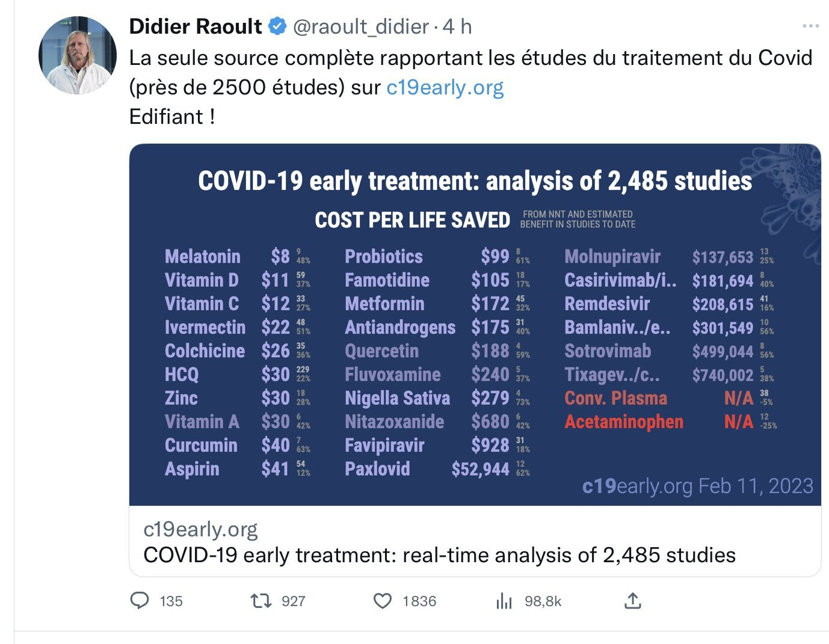This screenshot has height=644, width=829.
Task: Open the @raoult_didier handle link
Action: (361, 26)
